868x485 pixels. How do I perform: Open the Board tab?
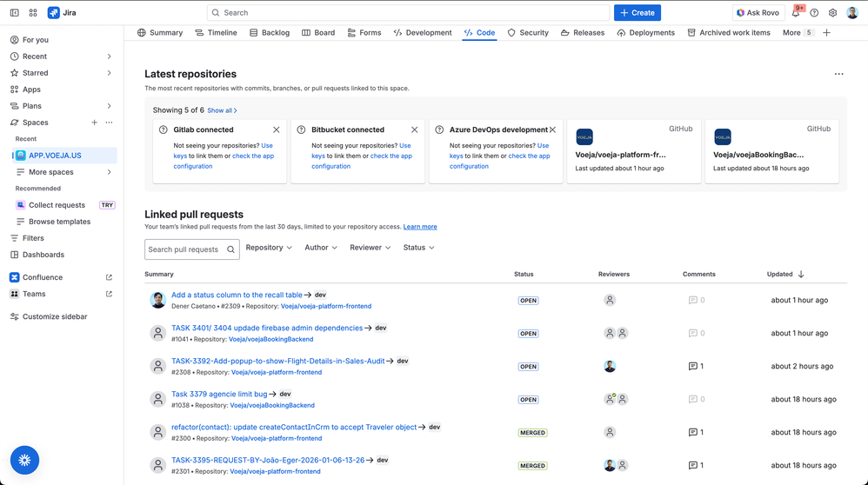click(x=318, y=33)
